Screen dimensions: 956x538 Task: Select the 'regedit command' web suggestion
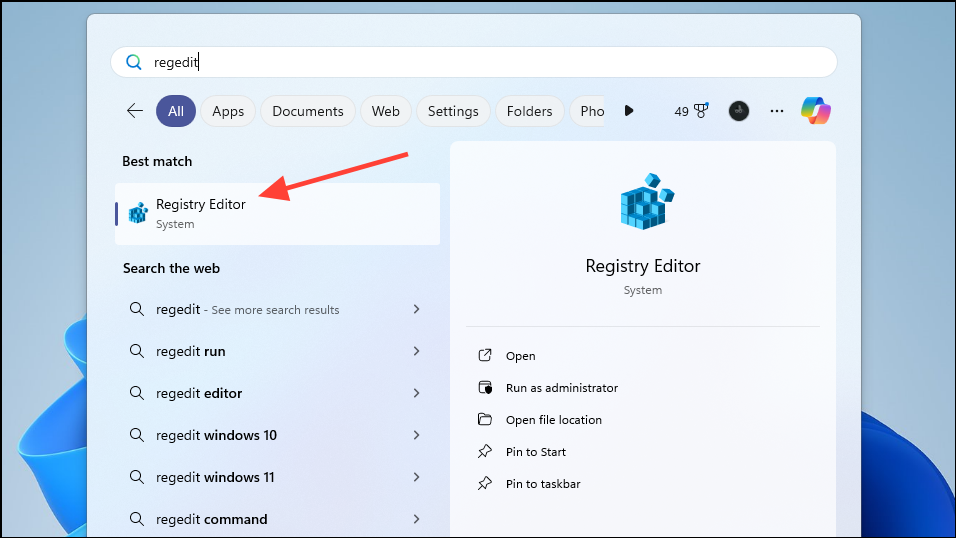point(277,519)
